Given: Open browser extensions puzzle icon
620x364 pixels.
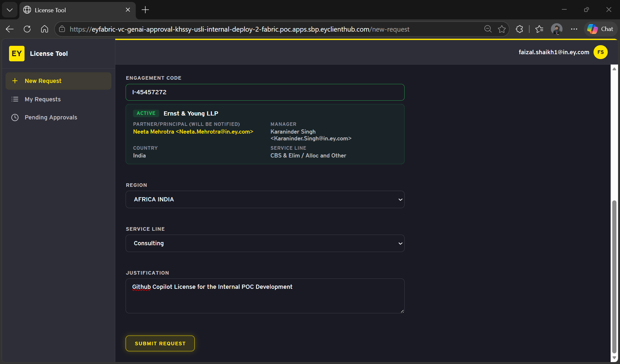Looking at the screenshot, I should pos(520,29).
